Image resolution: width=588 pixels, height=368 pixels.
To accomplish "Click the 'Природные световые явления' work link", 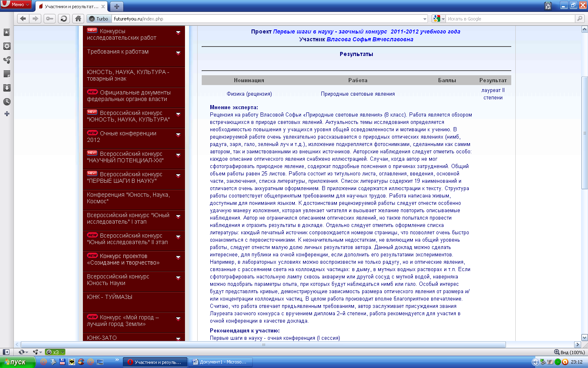I will tap(357, 94).
